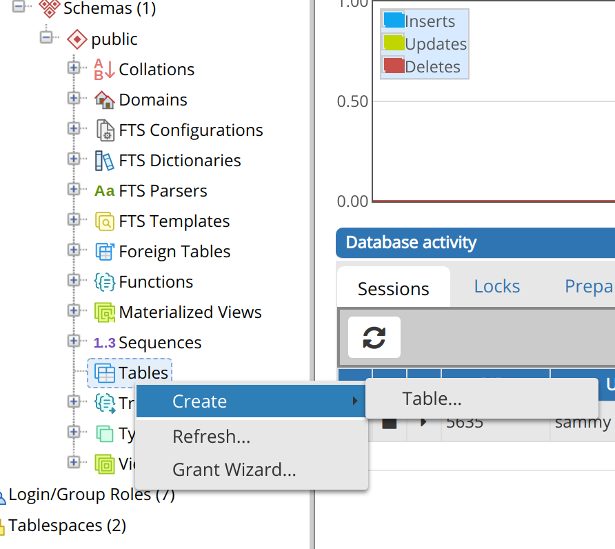Viewport: 615px width, 549px height.
Task: Select Refresh... in the context menu
Action: click(251, 436)
